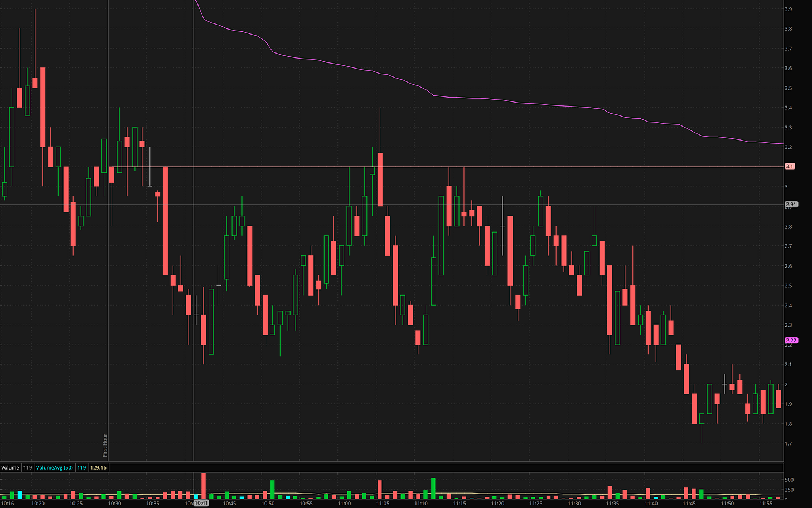Click the 11:40 time axis label
This screenshot has width=812, height=508.
pos(650,503)
